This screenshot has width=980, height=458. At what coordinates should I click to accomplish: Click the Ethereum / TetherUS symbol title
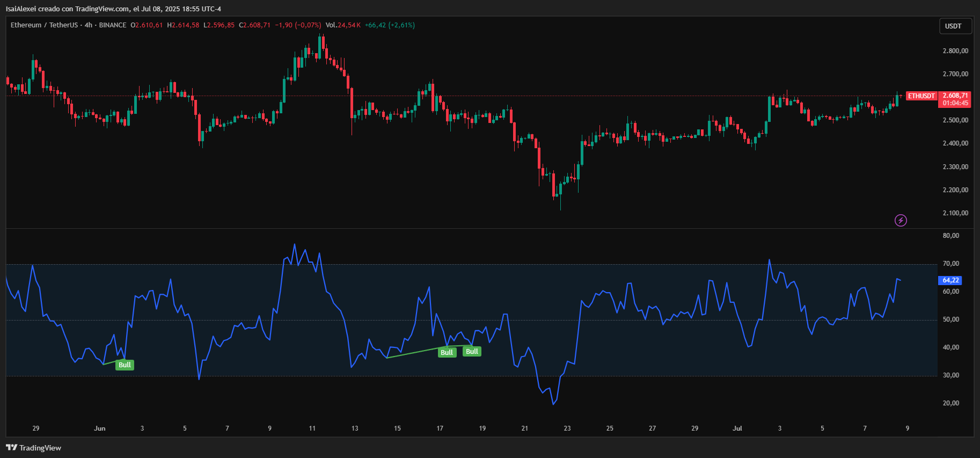click(44, 25)
